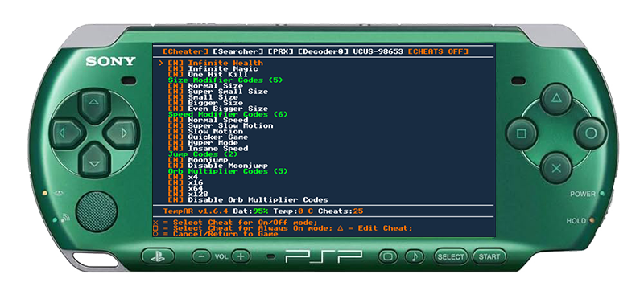Select the Bigger Size entry

click(206, 103)
